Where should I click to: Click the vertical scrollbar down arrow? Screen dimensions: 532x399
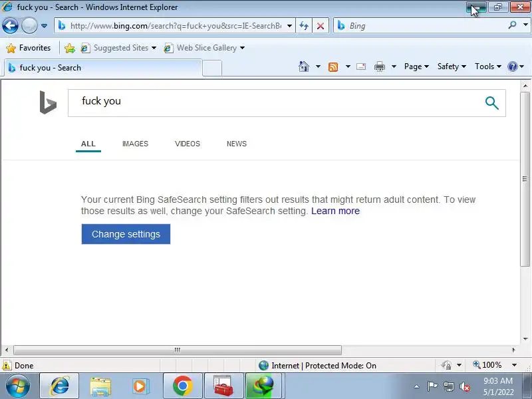[525, 338]
